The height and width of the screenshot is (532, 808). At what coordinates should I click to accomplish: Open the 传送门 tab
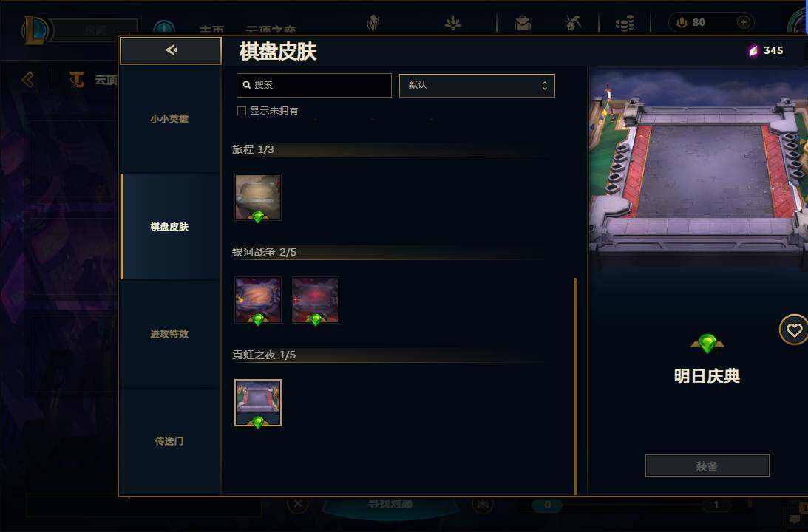(169, 441)
